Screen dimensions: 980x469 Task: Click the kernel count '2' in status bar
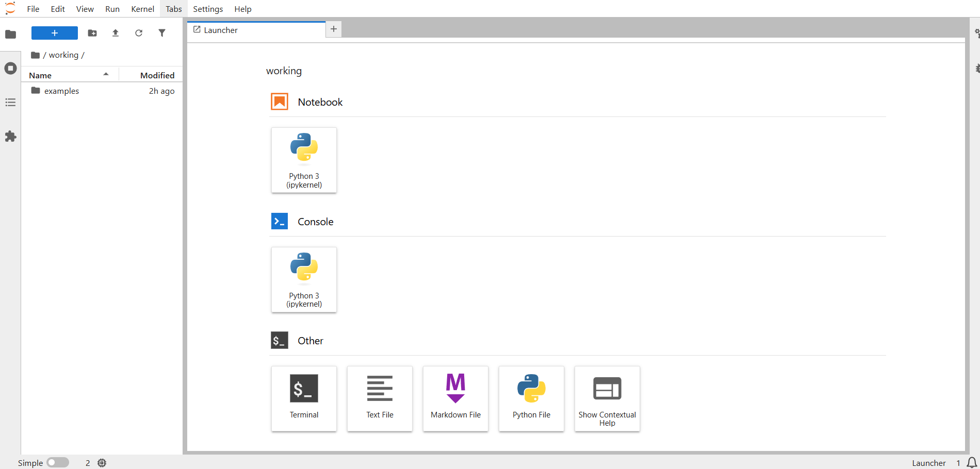(88, 463)
